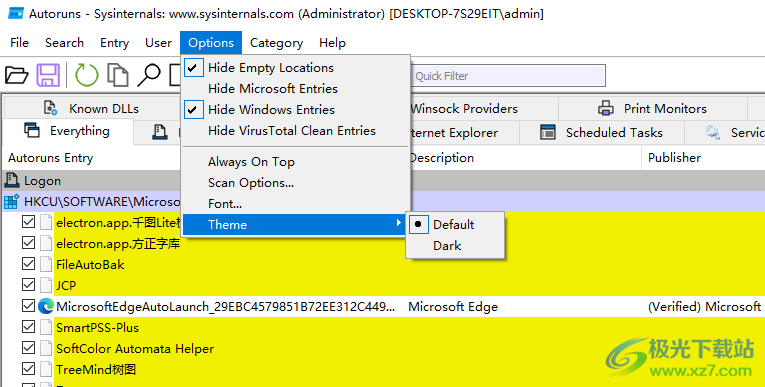Expand the Theme submenu arrow

(x=399, y=223)
